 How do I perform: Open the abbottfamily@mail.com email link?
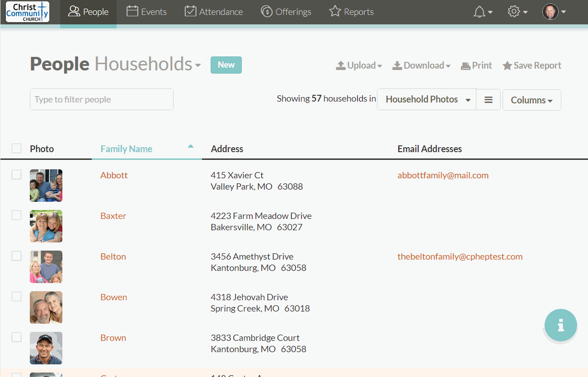(443, 175)
